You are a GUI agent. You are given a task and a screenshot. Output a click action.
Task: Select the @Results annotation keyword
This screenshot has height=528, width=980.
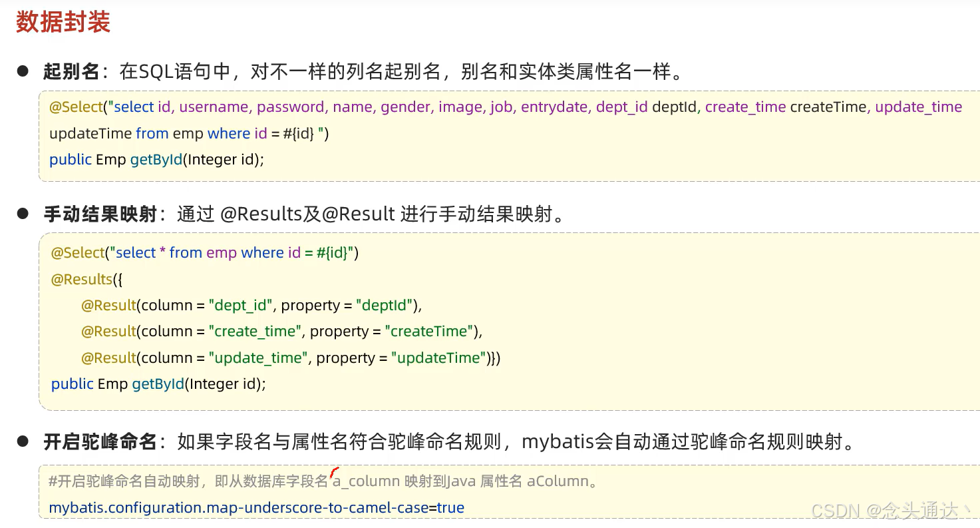[x=81, y=279]
